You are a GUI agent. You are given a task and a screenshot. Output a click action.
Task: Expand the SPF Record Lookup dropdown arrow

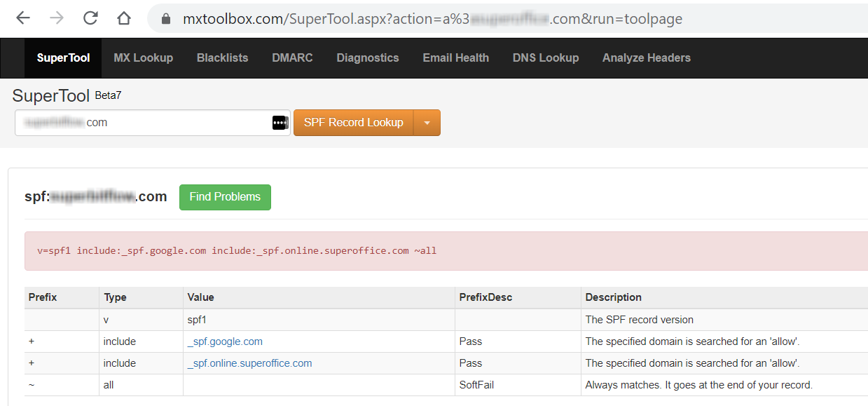(427, 123)
